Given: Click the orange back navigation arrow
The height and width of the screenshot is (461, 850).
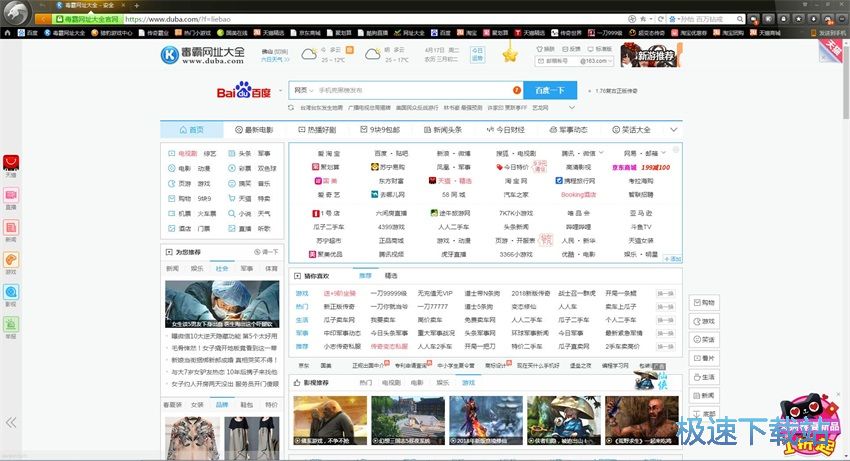Looking at the screenshot, I should [x=43, y=19].
